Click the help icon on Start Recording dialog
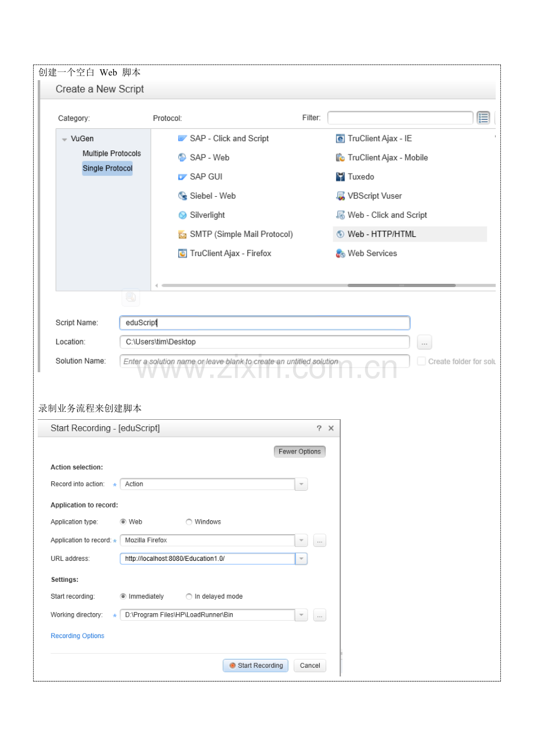 click(x=319, y=428)
